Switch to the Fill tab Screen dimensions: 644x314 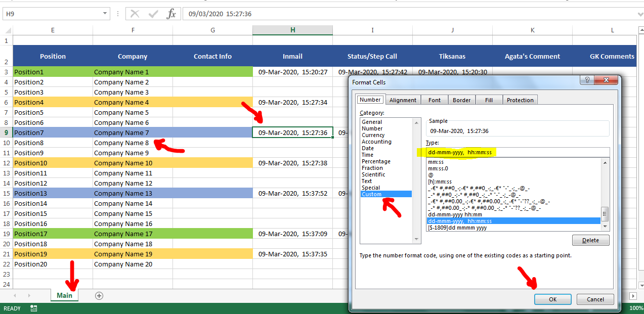click(x=489, y=100)
